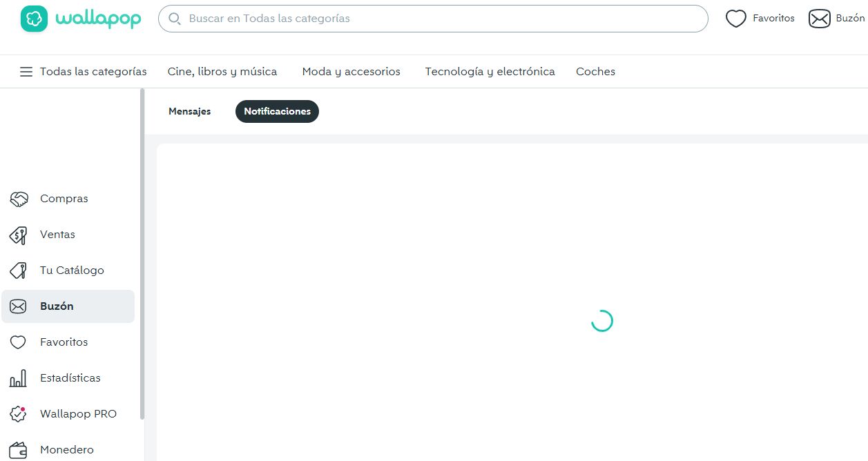This screenshot has width=868, height=461.
Task: Select the Notificaciones tab
Action: (x=277, y=111)
